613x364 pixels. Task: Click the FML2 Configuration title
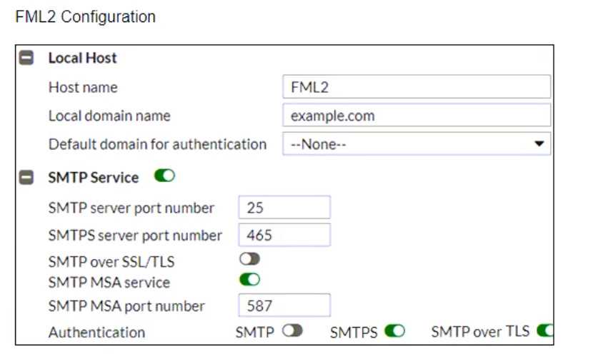click(x=85, y=17)
